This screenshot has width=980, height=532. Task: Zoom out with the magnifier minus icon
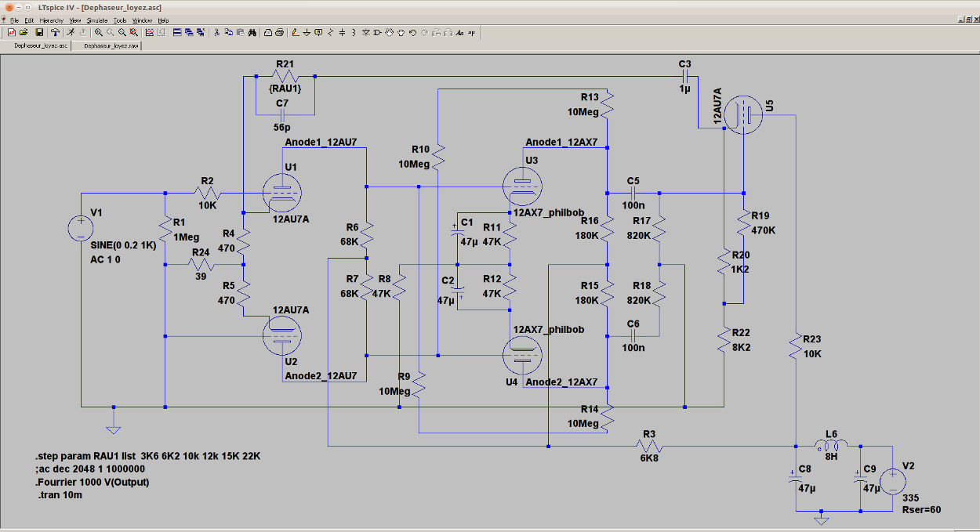tap(122, 32)
